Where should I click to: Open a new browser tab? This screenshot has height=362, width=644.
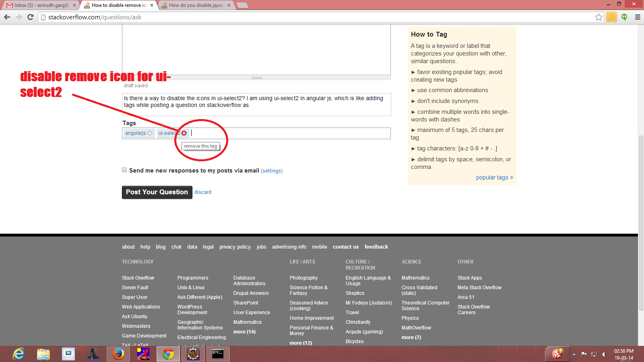pos(242,5)
